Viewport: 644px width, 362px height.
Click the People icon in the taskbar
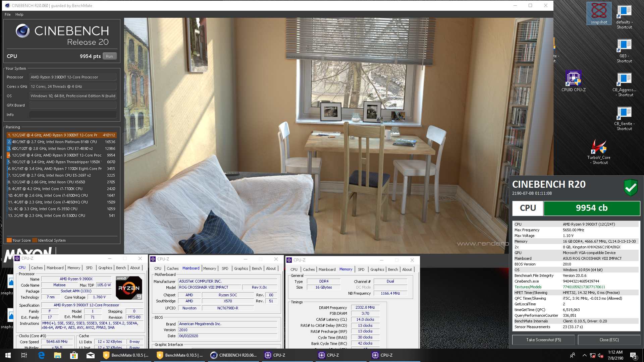pyautogui.click(x=573, y=355)
